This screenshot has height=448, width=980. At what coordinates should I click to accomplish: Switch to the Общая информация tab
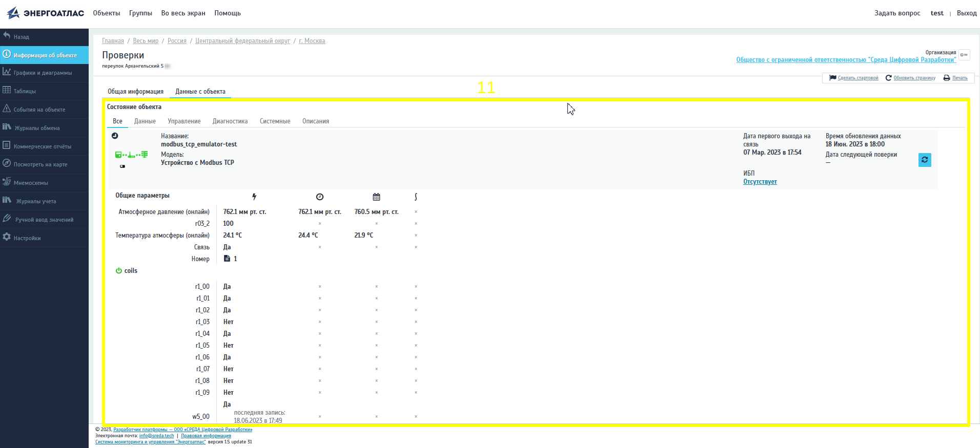135,92
